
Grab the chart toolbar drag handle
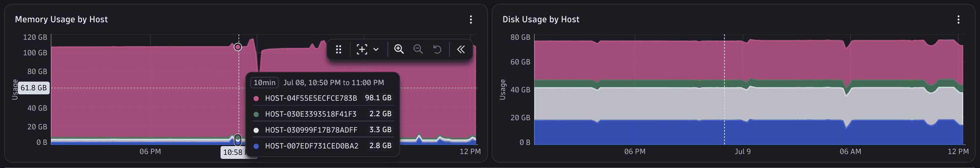[x=339, y=49]
